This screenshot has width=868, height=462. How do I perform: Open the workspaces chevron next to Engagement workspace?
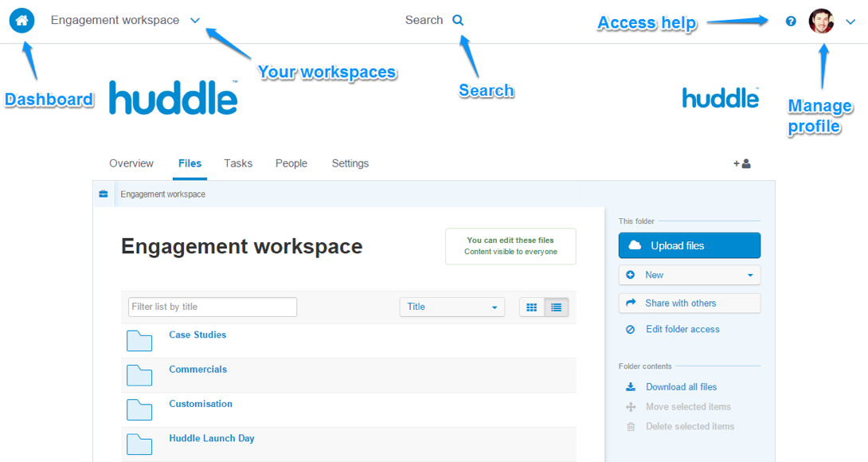coord(195,21)
